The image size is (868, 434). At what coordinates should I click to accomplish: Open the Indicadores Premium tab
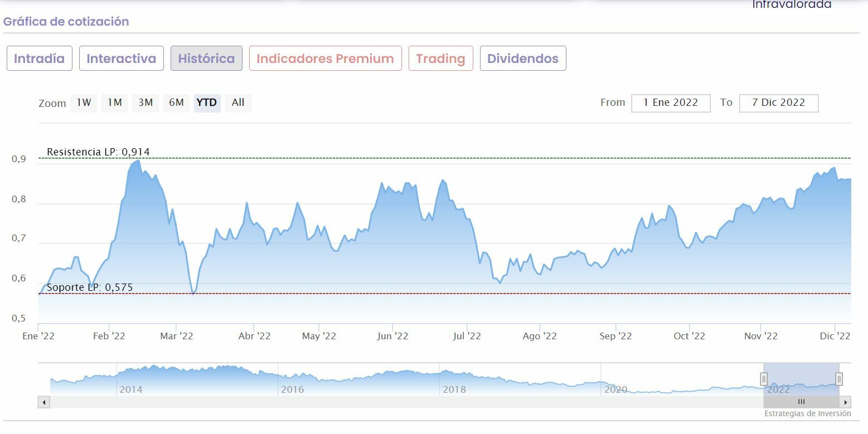click(x=325, y=58)
